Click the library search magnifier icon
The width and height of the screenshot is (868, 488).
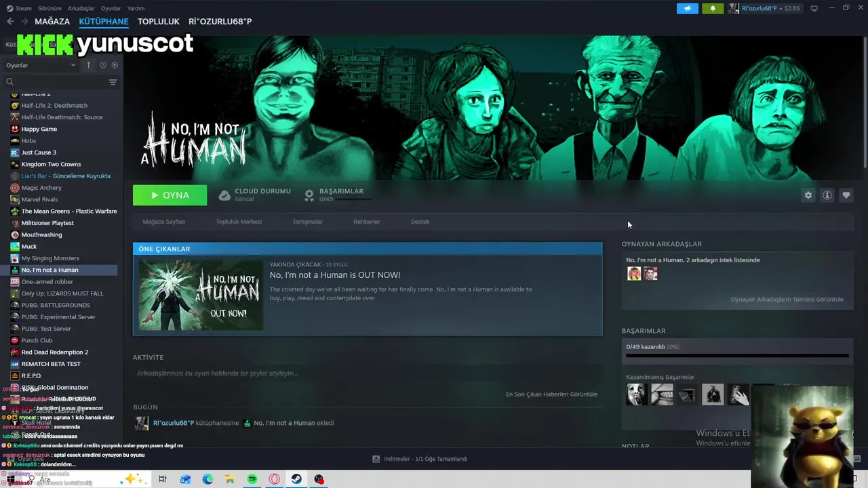[9, 82]
